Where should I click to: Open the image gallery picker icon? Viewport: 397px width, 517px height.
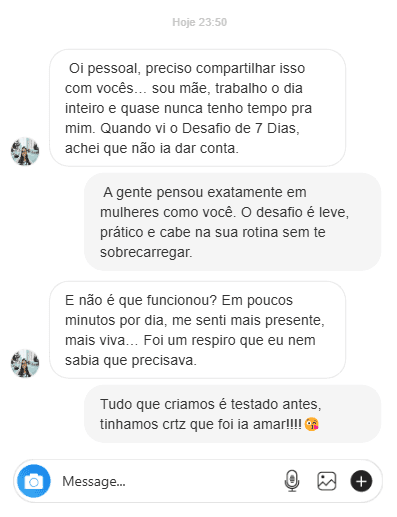[327, 481]
